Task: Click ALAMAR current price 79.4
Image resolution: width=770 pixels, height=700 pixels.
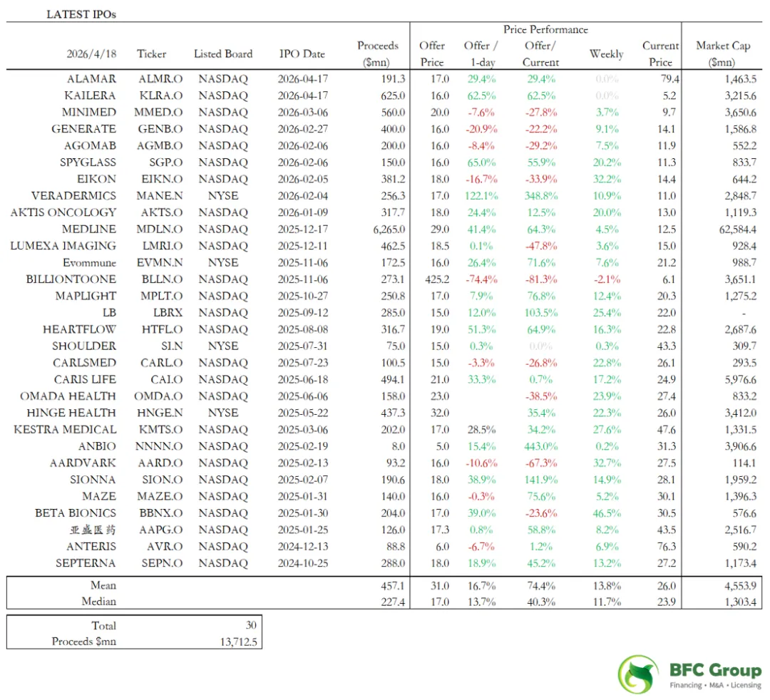Action: tap(669, 79)
